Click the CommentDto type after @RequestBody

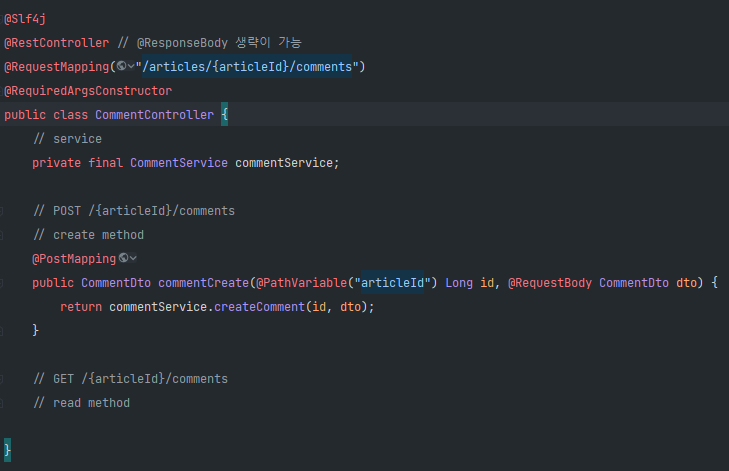click(x=634, y=283)
